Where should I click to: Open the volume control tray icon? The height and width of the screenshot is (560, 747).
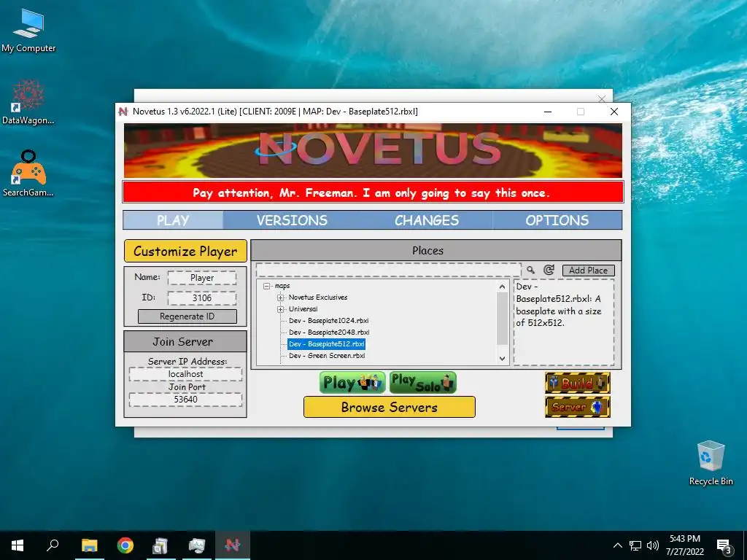tap(653, 545)
